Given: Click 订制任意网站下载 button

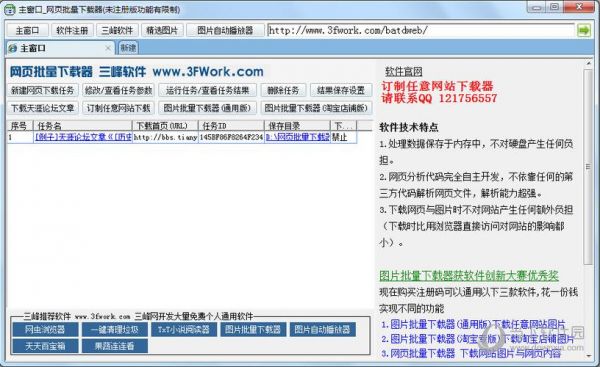Looking at the screenshot, I should (x=118, y=108).
